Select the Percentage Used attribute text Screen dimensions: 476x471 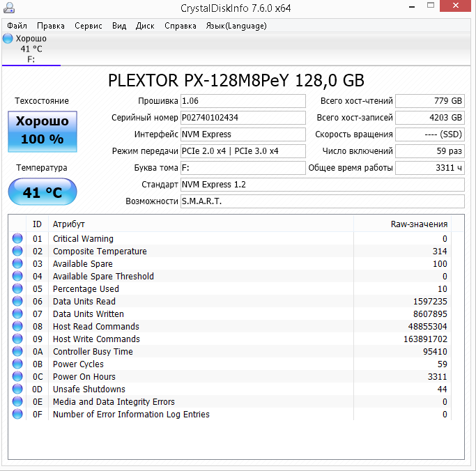click(86, 289)
